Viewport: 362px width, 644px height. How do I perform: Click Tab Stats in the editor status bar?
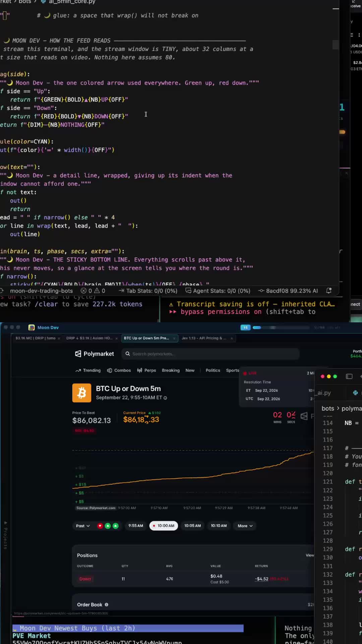(x=148, y=291)
